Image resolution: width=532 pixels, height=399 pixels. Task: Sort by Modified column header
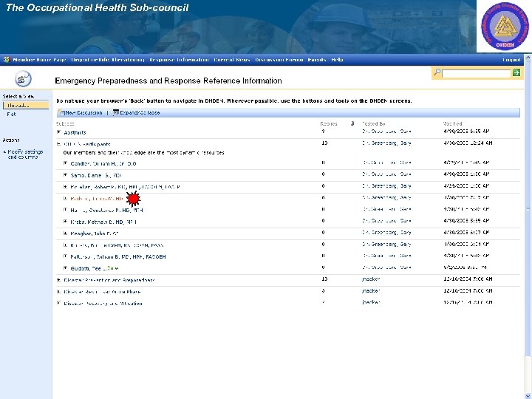[x=452, y=124]
